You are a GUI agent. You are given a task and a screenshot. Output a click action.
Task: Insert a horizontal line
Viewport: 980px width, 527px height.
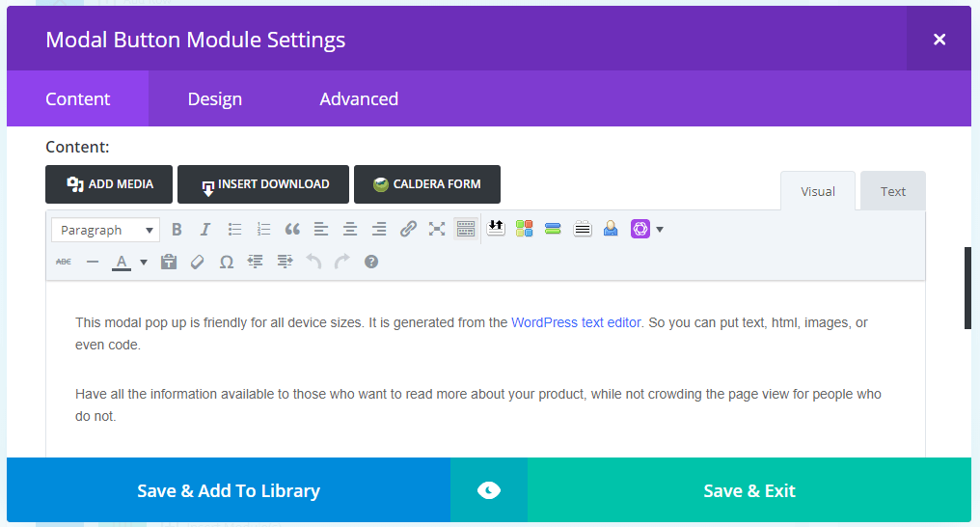[x=93, y=262]
